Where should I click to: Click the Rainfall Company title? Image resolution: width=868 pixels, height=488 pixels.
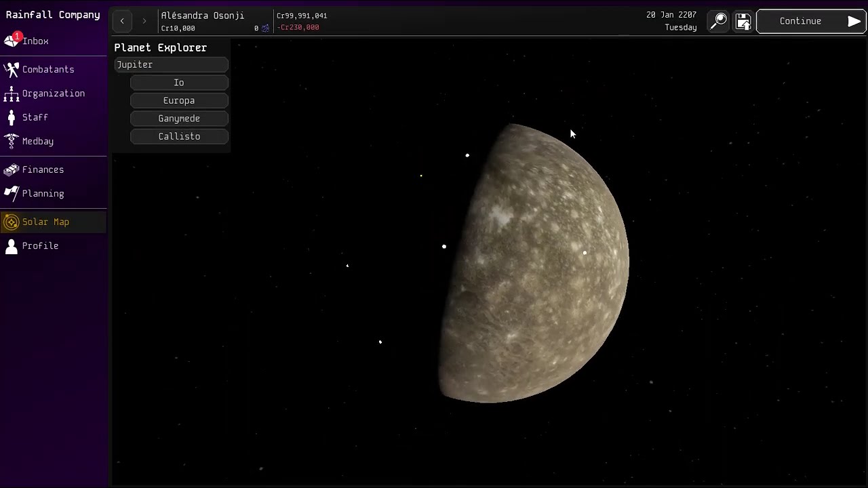point(53,14)
